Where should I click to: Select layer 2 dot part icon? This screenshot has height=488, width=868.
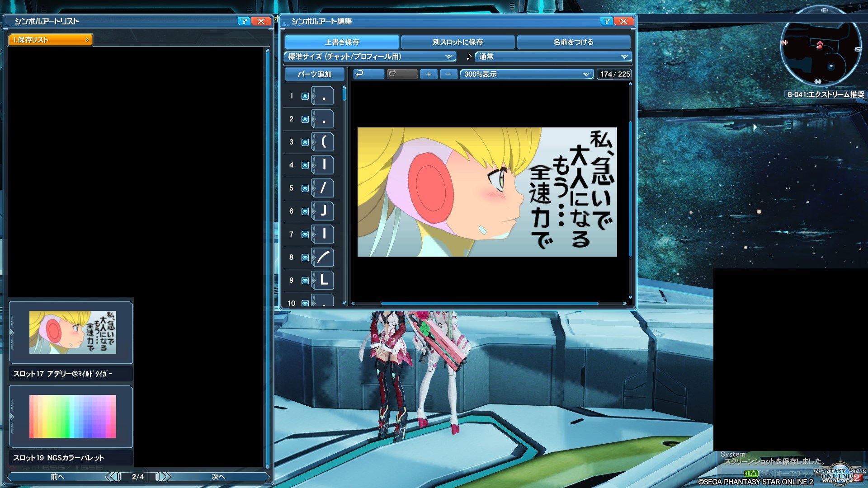(x=323, y=119)
